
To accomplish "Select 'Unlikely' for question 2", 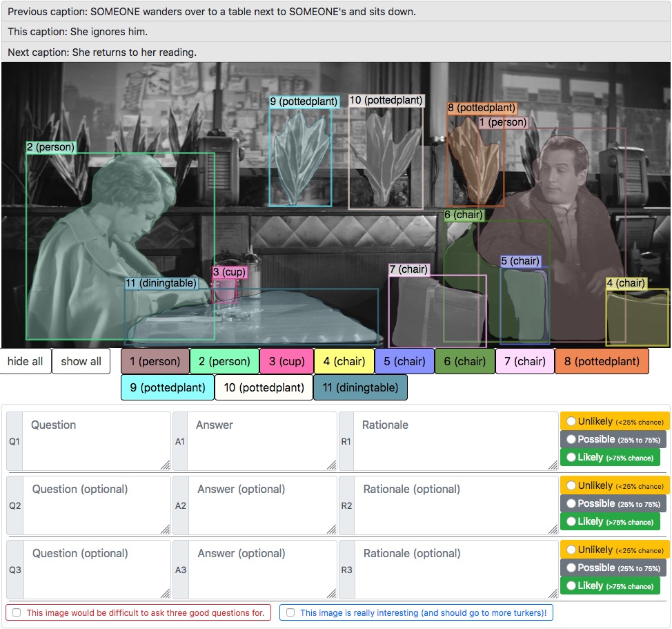I will pos(571,486).
